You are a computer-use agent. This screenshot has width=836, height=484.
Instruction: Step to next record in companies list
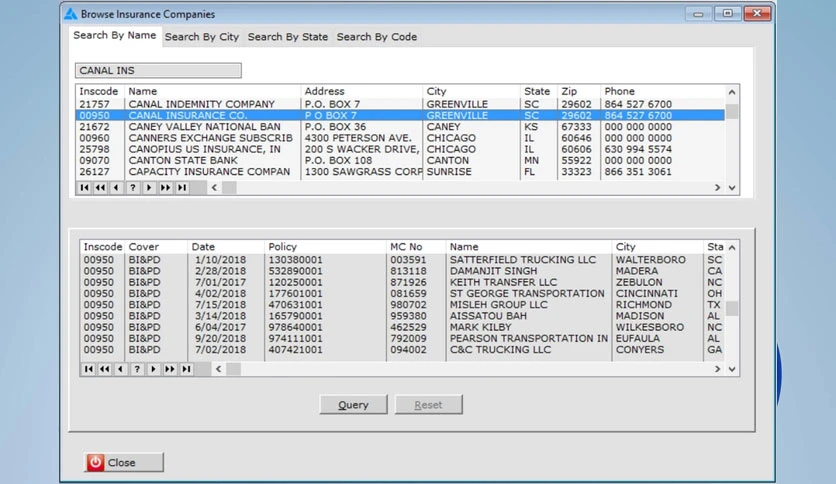(x=149, y=188)
